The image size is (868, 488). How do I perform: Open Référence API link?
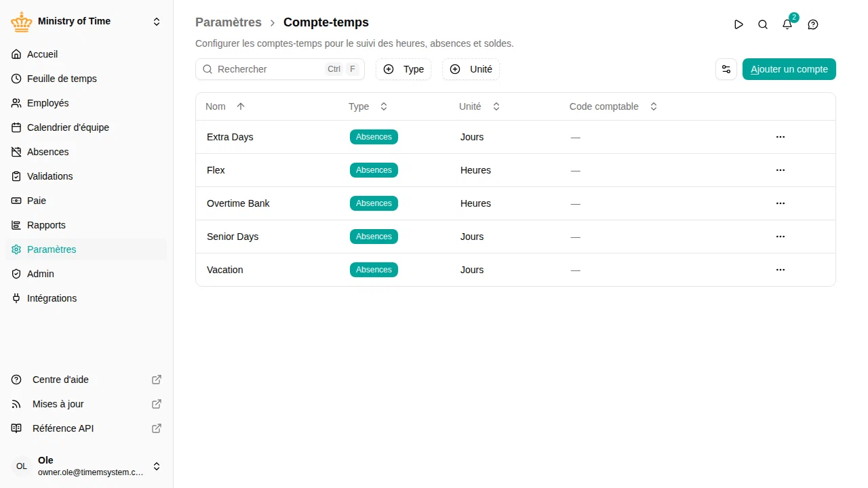86,428
